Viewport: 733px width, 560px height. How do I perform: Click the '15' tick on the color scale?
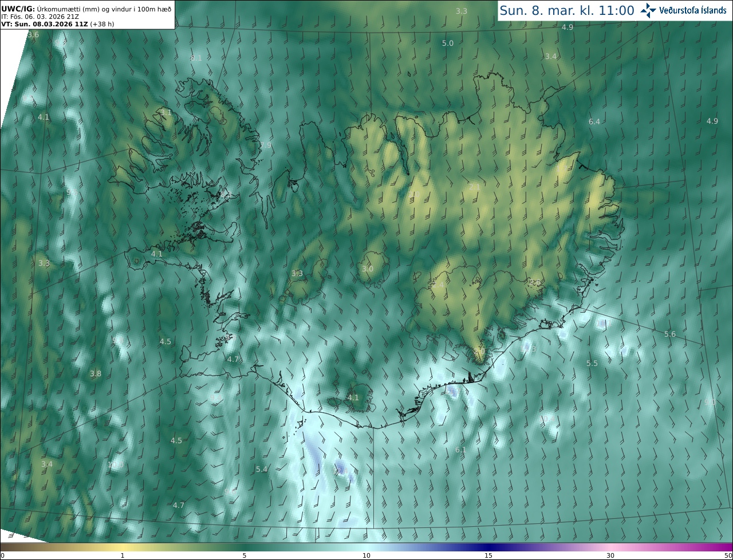click(x=488, y=555)
